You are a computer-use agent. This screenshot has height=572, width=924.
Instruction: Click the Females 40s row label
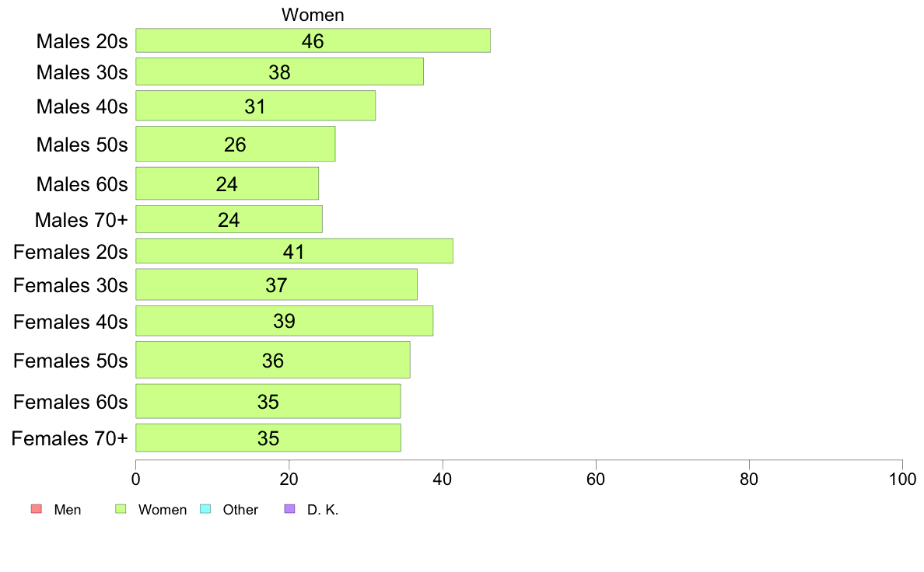pyautogui.click(x=71, y=322)
